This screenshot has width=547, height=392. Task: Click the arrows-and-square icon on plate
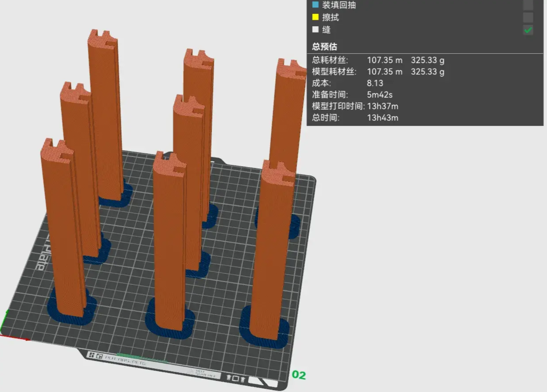click(236, 378)
